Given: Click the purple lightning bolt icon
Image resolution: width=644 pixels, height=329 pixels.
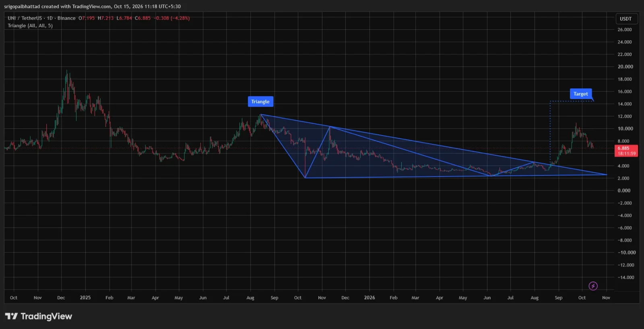Looking at the screenshot, I should pyautogui.click(x=593, y=286).
